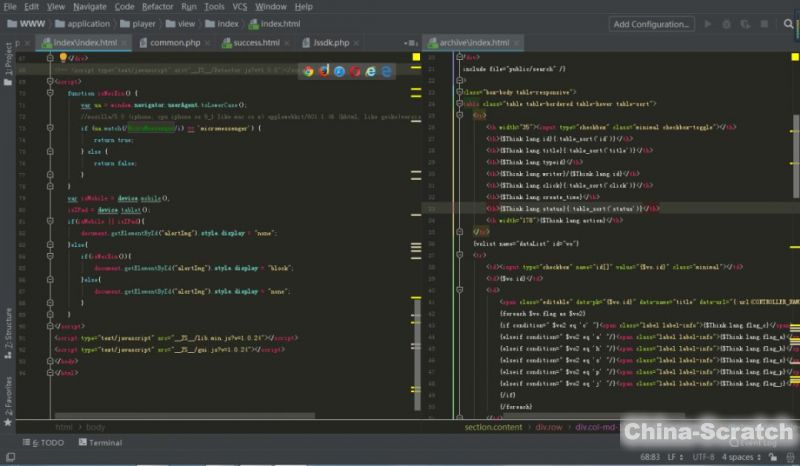Viewport: 800px width, 466px height.
Task: Open the Add Configuration dropdown
Action: point(651,24)
